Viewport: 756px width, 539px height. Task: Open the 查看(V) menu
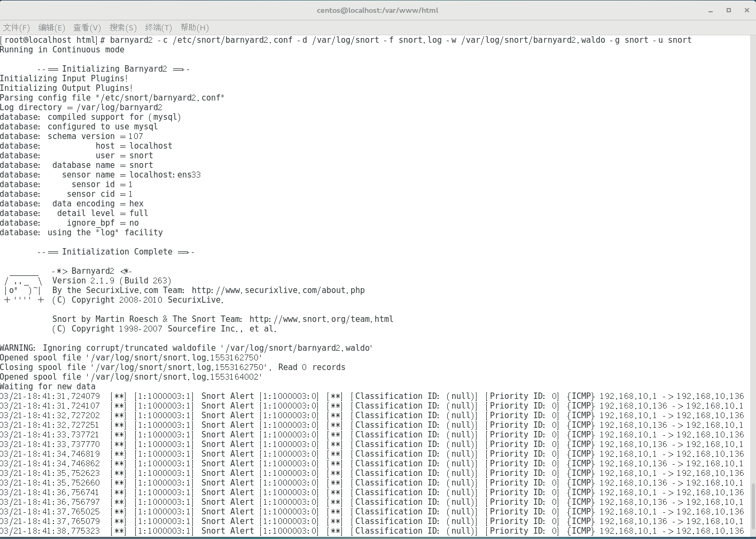(x=87, y=27)
